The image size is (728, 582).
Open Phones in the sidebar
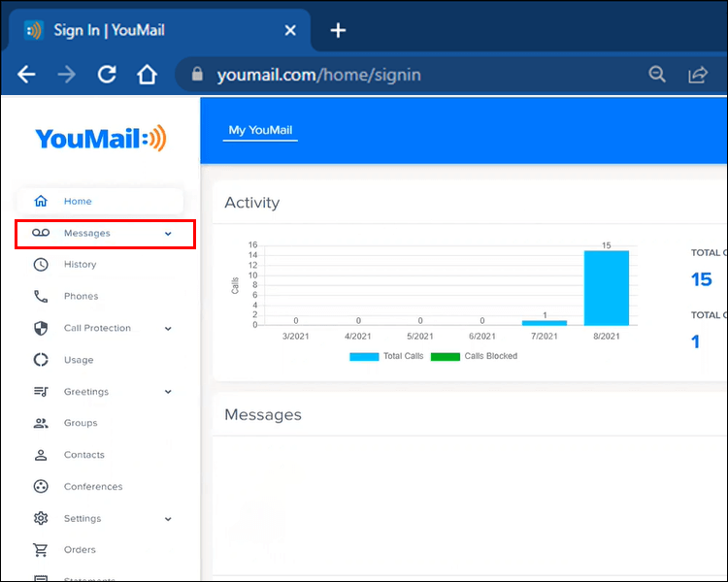point(81,296)
